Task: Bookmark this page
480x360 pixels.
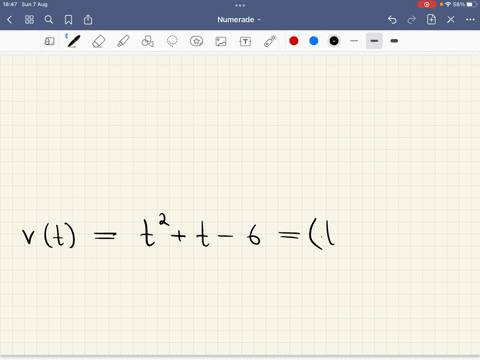Action: [68, 20]
